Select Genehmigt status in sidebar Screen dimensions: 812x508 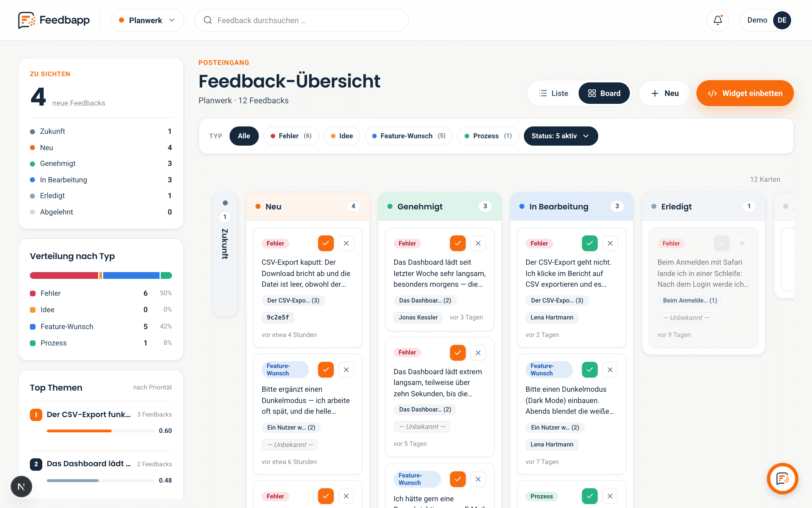tap(101, 163)
